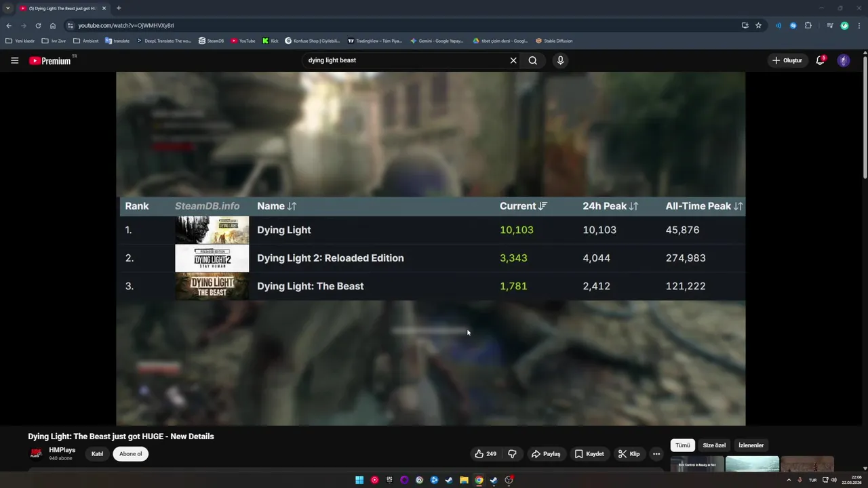Open the SteamDB bookmark

(211, 41)
